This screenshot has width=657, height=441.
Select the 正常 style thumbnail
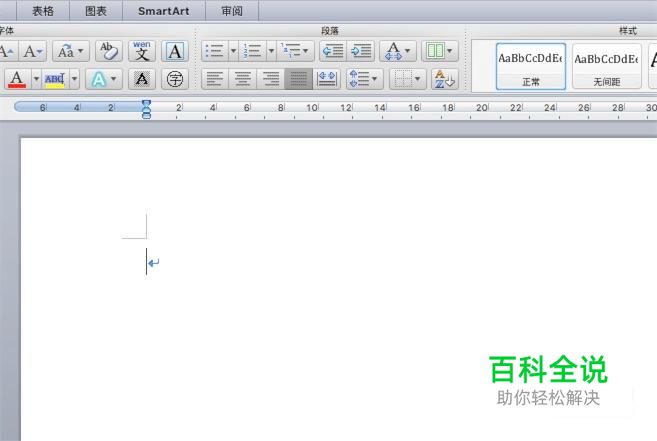tap(531, 66)
